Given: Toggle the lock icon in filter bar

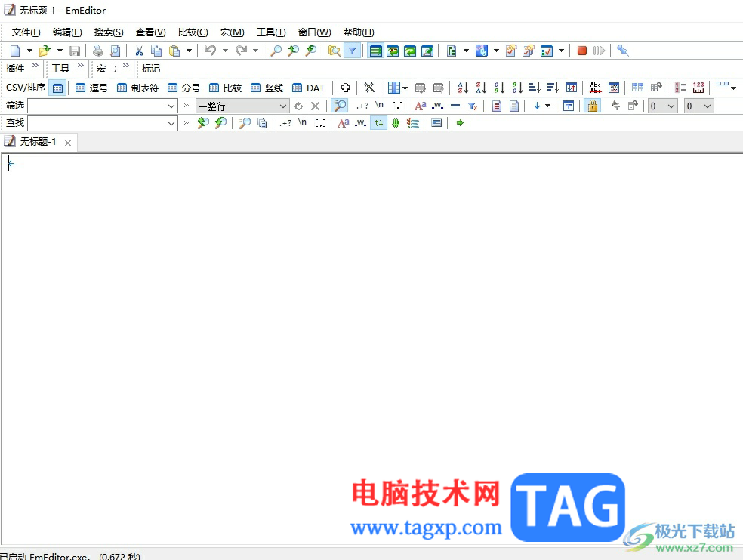Looking at the screenshot, I should click(x=592, y=106).
